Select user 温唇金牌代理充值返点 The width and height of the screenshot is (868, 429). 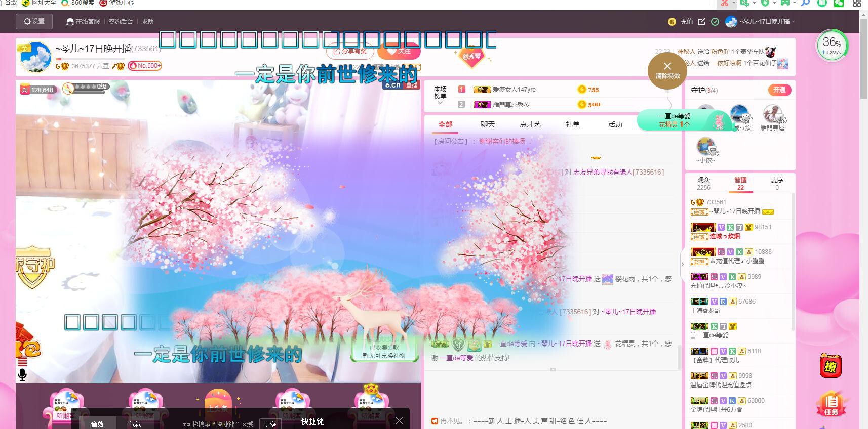(721, 385)
